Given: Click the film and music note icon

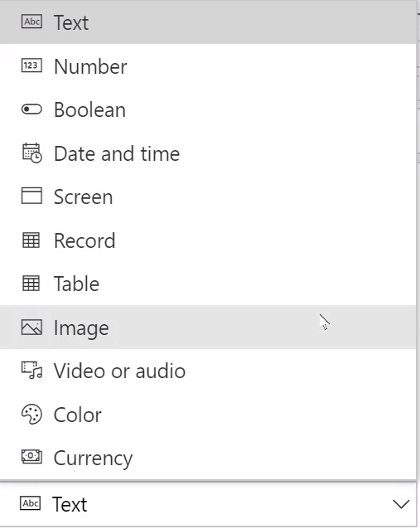Looking at the screenshot, I should click(32, 371).
